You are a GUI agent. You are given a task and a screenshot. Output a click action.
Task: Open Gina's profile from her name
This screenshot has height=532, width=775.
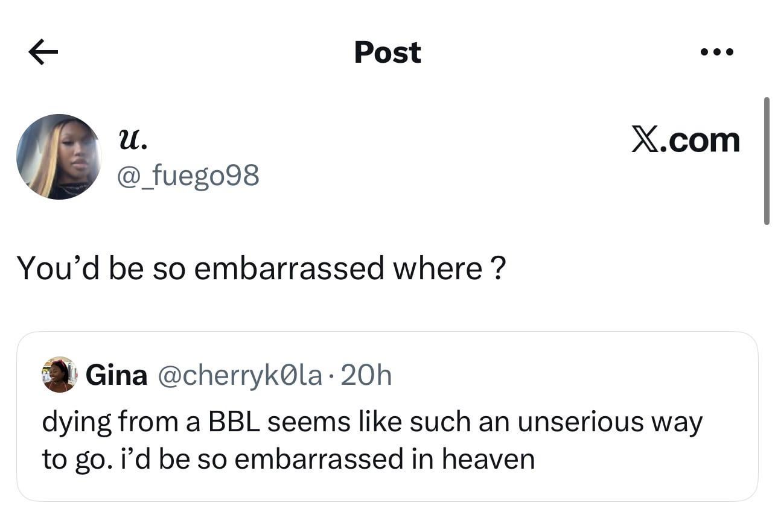point(116,376)
